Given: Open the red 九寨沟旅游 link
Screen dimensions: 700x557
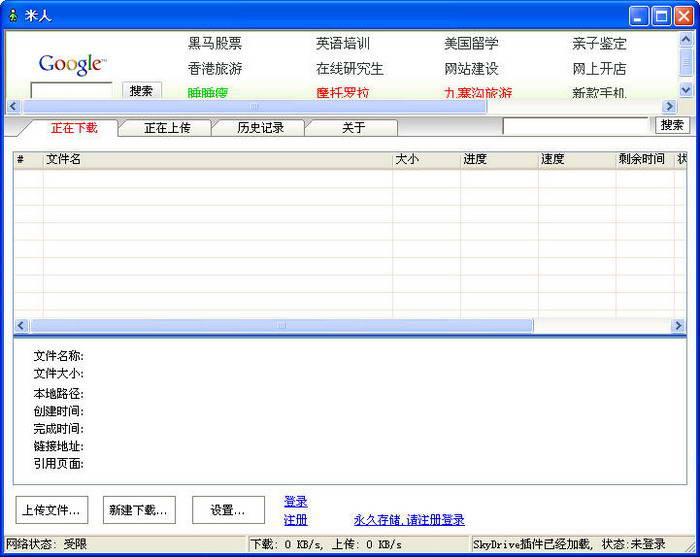Looking at the screenshot, I should click(478, 93).
